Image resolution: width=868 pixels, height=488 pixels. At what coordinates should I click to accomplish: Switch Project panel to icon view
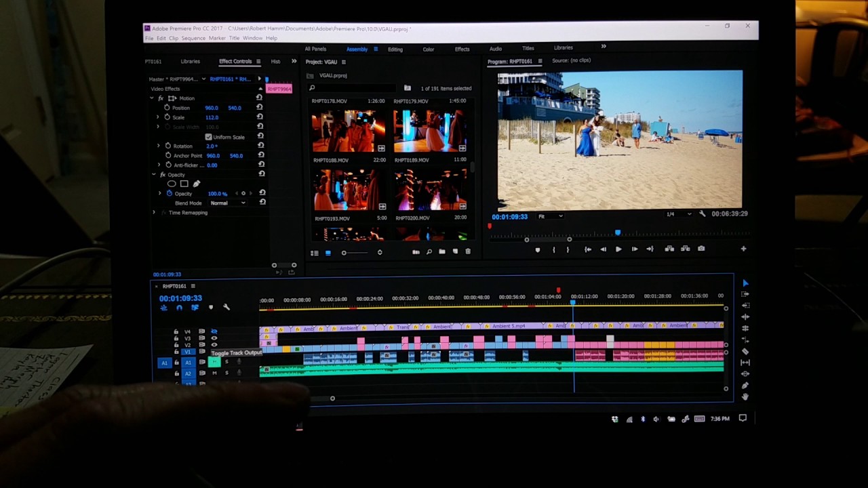coord(328,253)
